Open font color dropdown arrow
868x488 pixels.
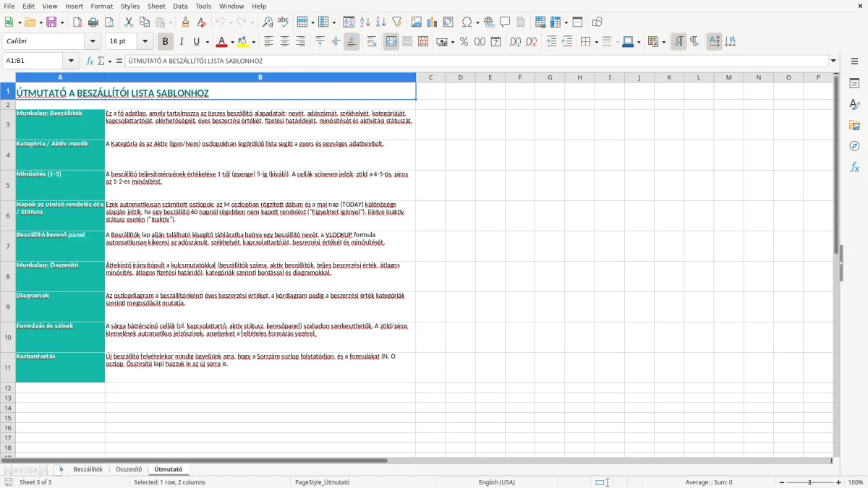point(232,42)
